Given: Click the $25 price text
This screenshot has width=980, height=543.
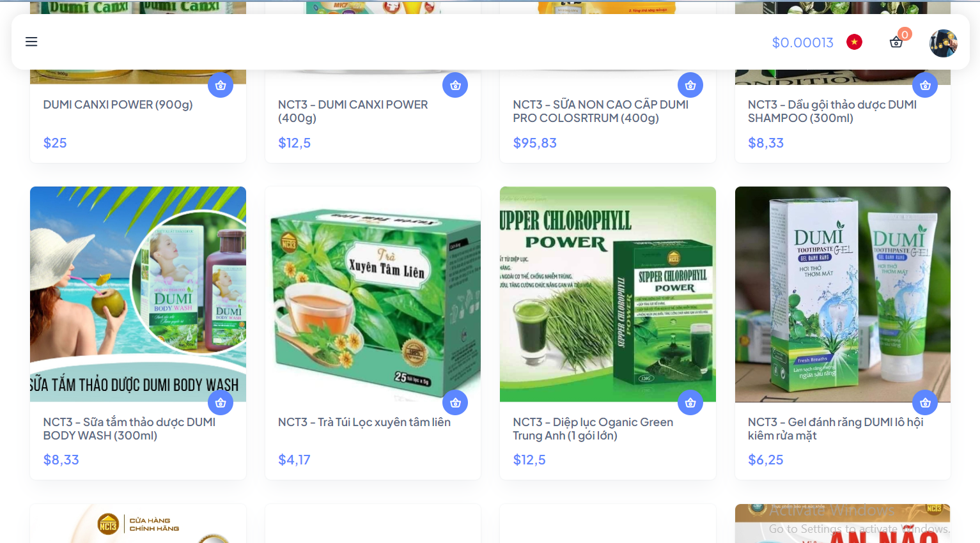Looking at the screenshot, I should pos(55,143).
